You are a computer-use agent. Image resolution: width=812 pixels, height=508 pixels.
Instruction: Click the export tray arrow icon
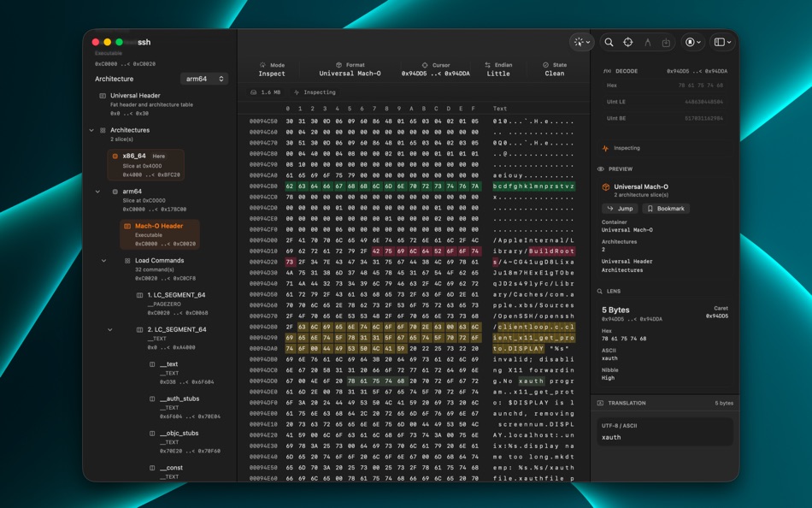pos(666,43)
